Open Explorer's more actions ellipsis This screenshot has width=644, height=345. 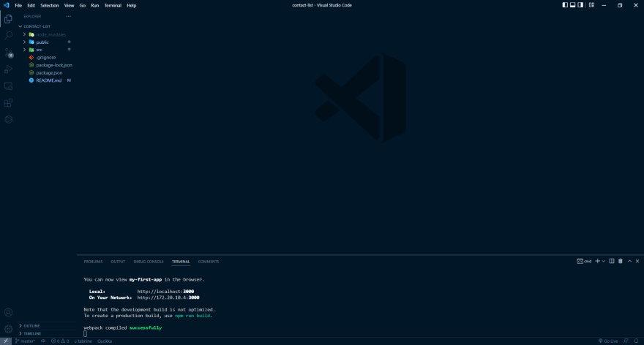click(x=69, y=16)
